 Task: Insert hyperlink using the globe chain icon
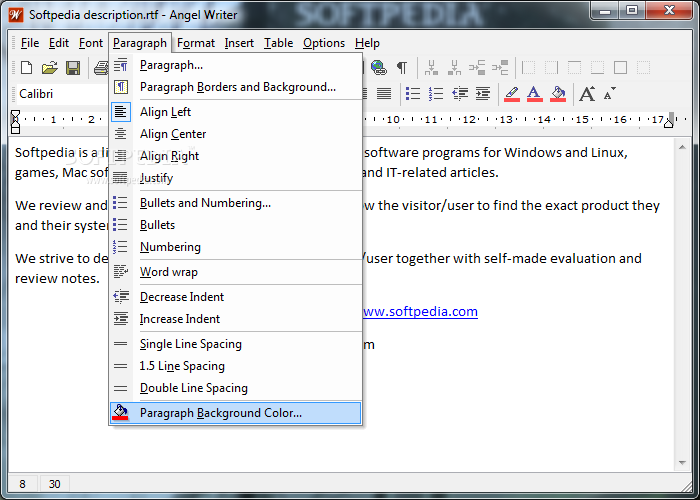[379, 68]
